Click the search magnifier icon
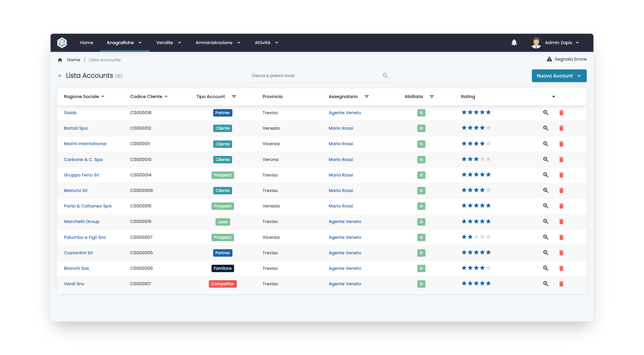Screen dimensions: 644x355 click(x=385, y=75)
